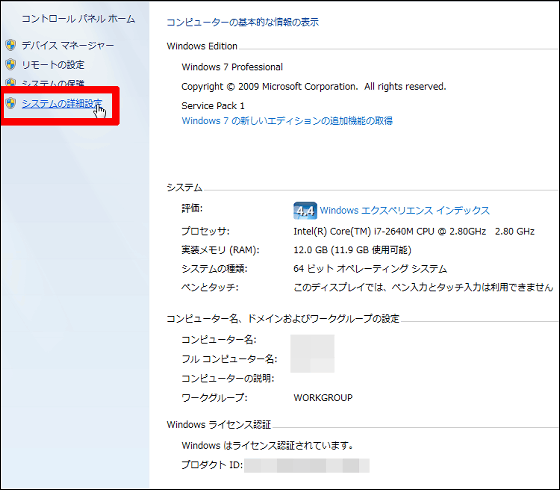
Task: Click the 実装メモリ (RAM): label
Action: (220, 250)
